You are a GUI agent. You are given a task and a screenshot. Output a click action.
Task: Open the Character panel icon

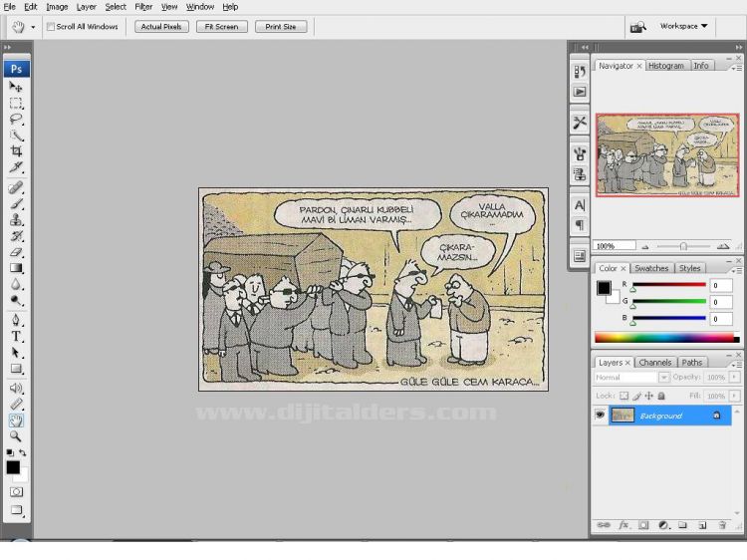[580, 205]
